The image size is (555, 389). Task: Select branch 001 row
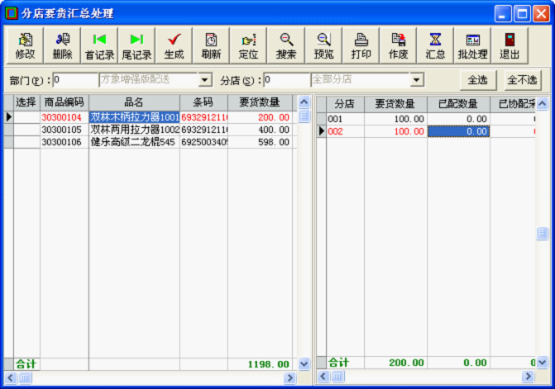pos(427,119)
